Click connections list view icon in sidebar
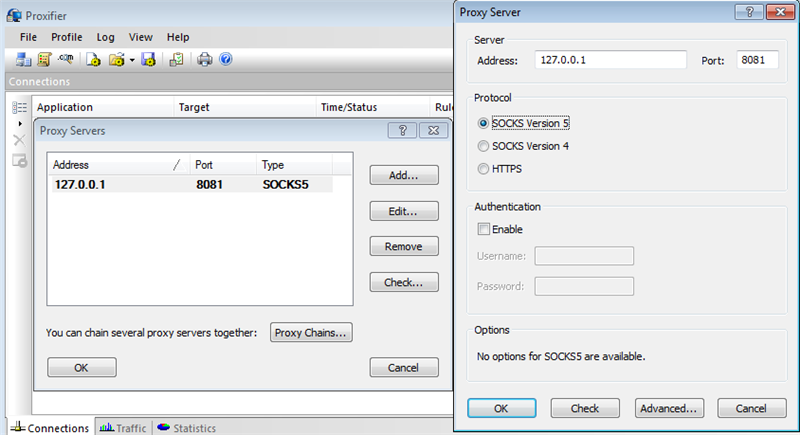The height and width of the screenshot is (435, 800). 19,107
